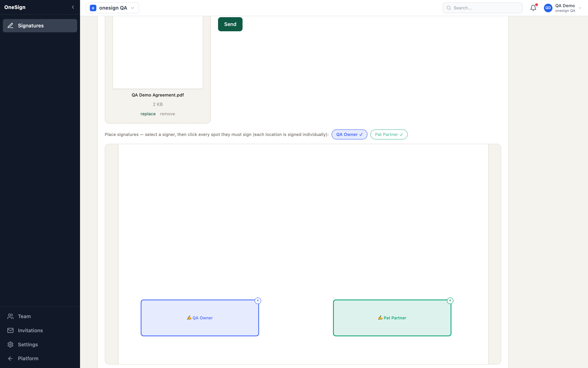Image resolution: width=588 pixels, height=368 pixels.
Task: Collapse the OneSign sidebar with the chevron
Action: [73, 7]
